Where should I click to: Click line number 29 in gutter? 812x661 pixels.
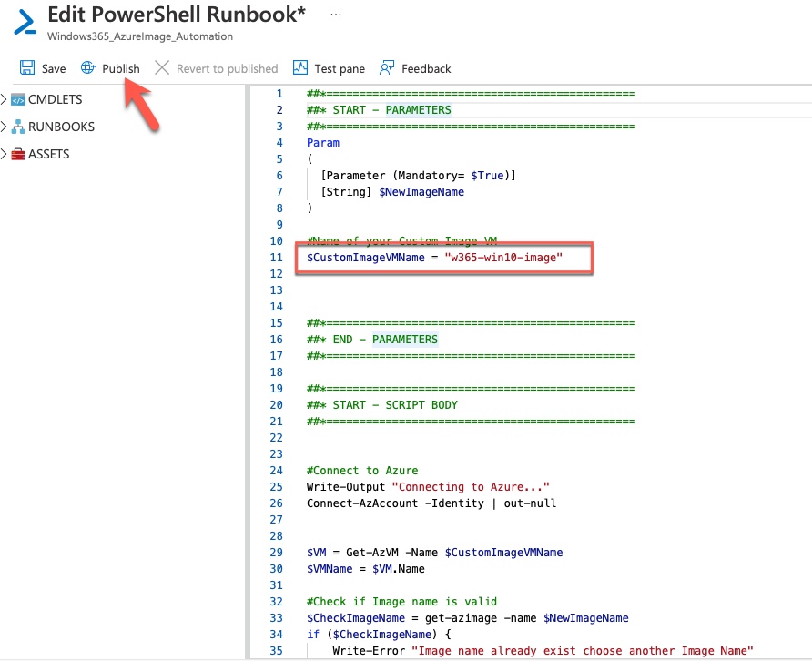[x=277, y=553]
